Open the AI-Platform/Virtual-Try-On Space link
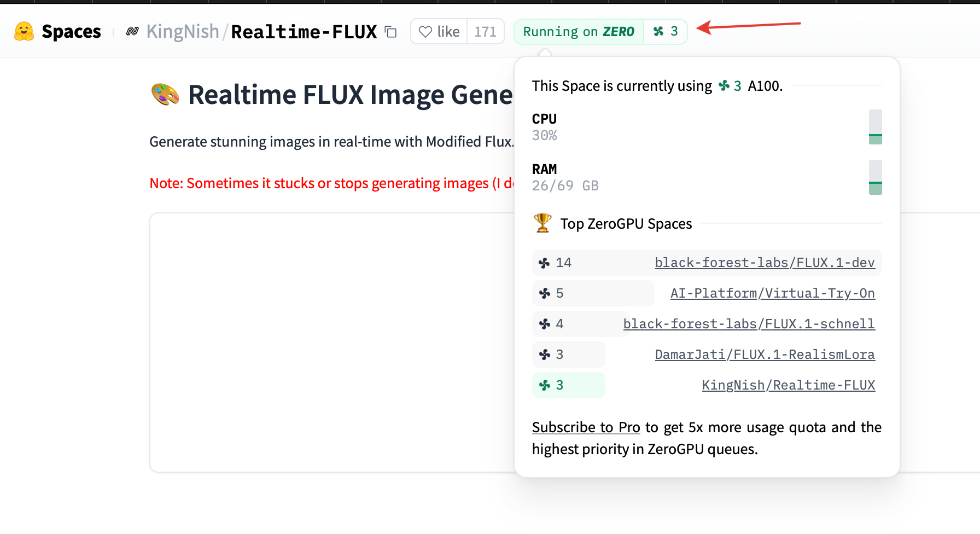This screenshot has height=534, width=980. [x=772, y=293]
